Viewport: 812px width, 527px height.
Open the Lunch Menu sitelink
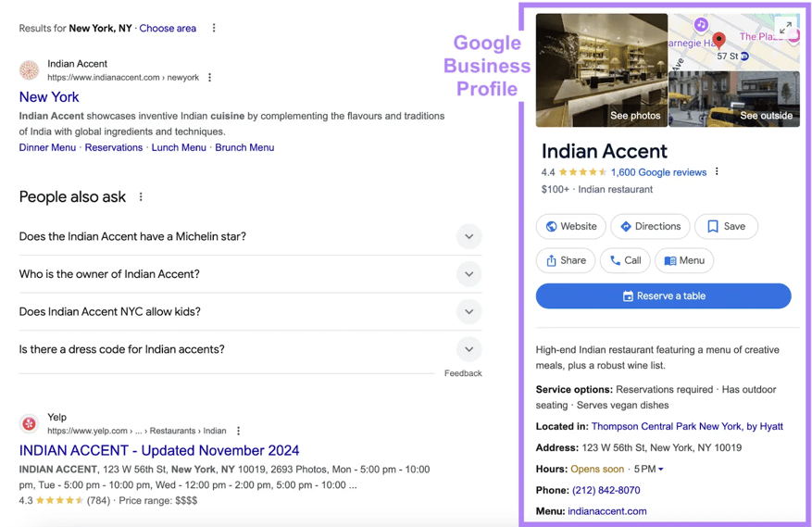[179, 147]
